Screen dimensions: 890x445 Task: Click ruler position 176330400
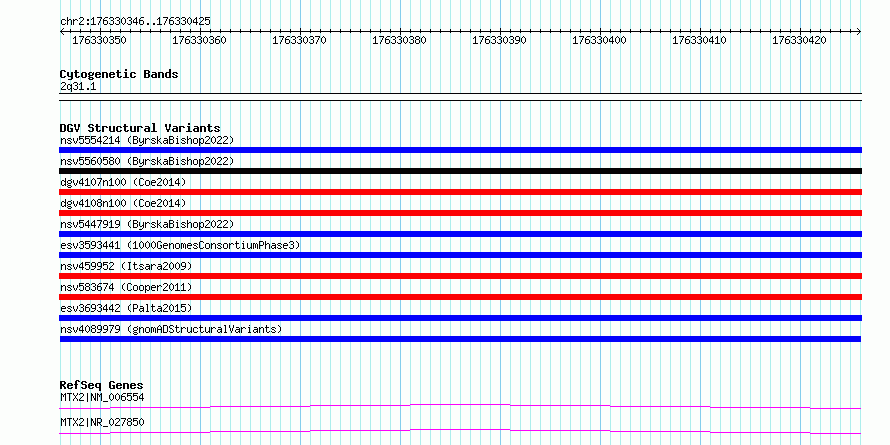[x=599, y=40]
